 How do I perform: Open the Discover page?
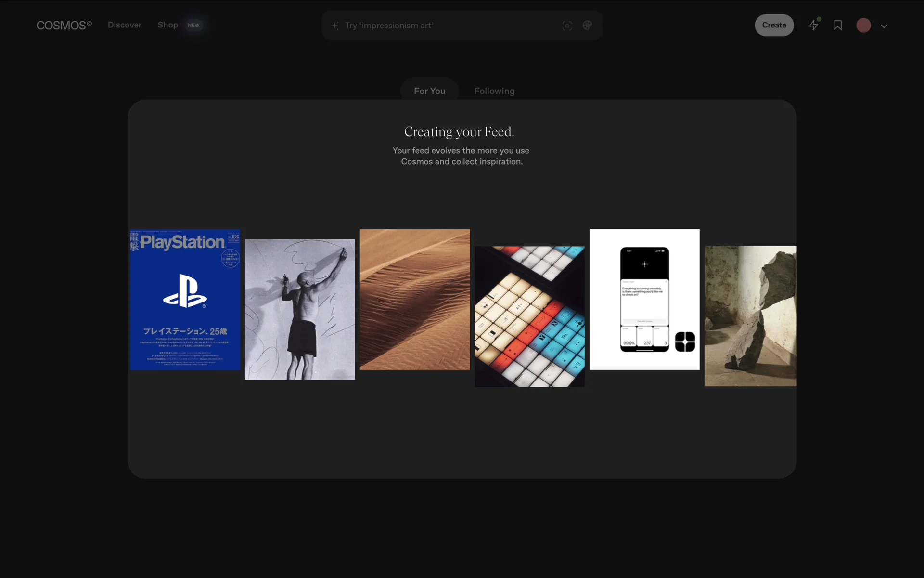coord(125,25)
